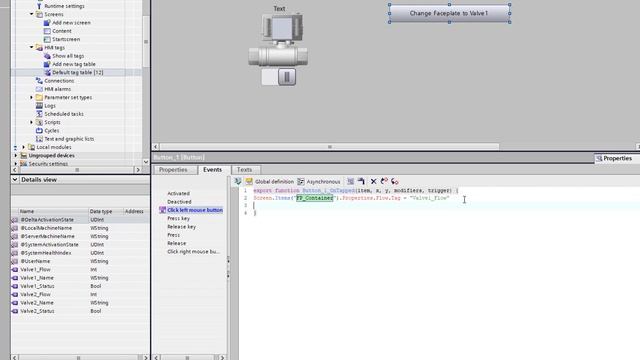Click the last icon in the script toolbar
This screenshot has height=360, width=640.
click(x=395, y=181)
